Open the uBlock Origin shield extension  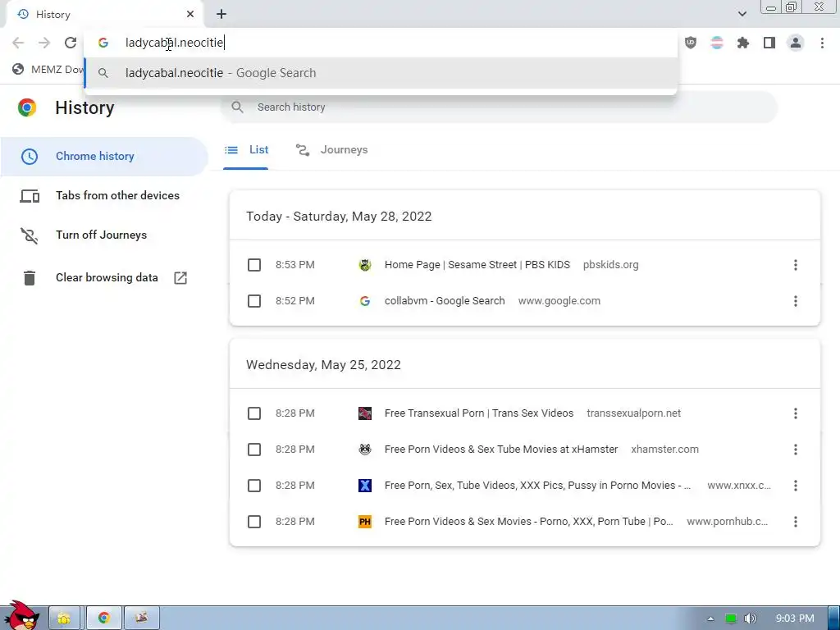tap(691, 43)
